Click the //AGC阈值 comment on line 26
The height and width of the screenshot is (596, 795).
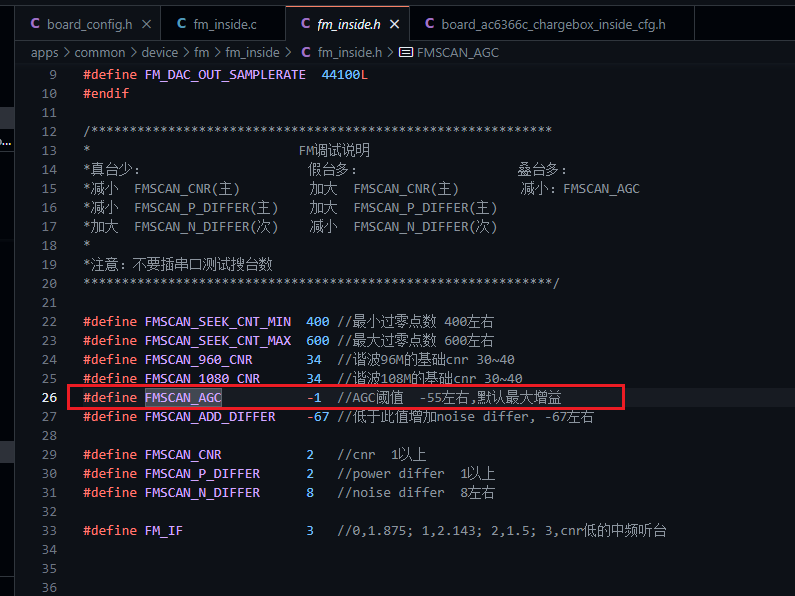click(449, 398)
